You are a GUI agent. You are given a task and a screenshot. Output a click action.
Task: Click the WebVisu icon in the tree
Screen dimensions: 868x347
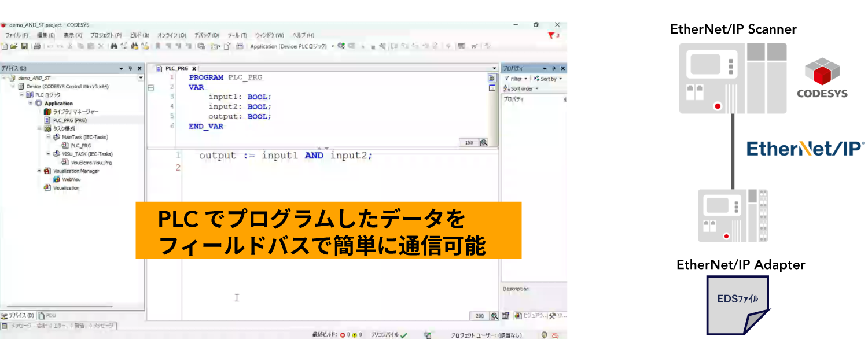coord(57,179)
